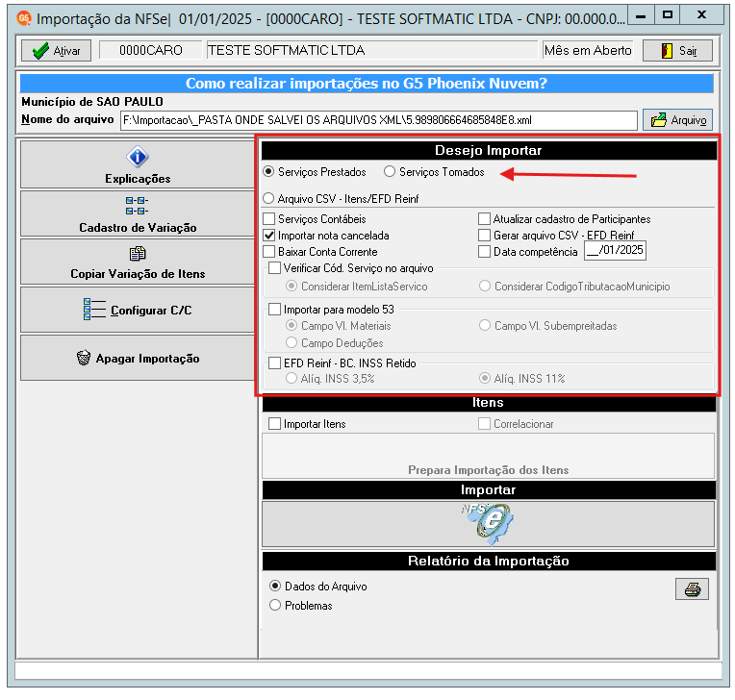Click the NFS-e Importar icon button
Viewport: 735px width, 700px height.
point(488,524)
